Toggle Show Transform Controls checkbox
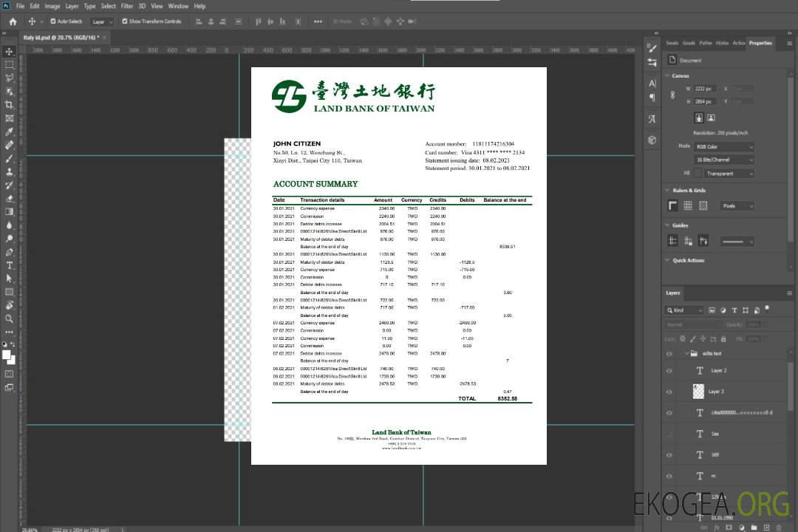Image resolution: width=798 pixels, height=532 pixels. [x=125, y=21]
